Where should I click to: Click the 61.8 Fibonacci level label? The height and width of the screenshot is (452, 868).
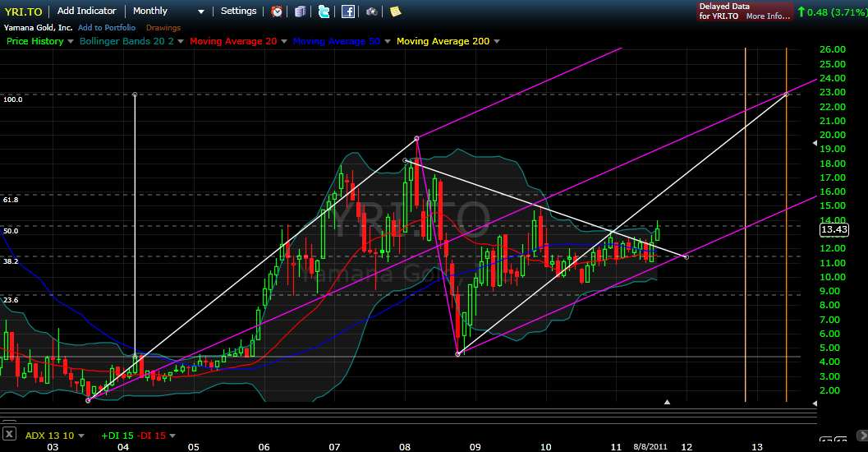(11, 200)
